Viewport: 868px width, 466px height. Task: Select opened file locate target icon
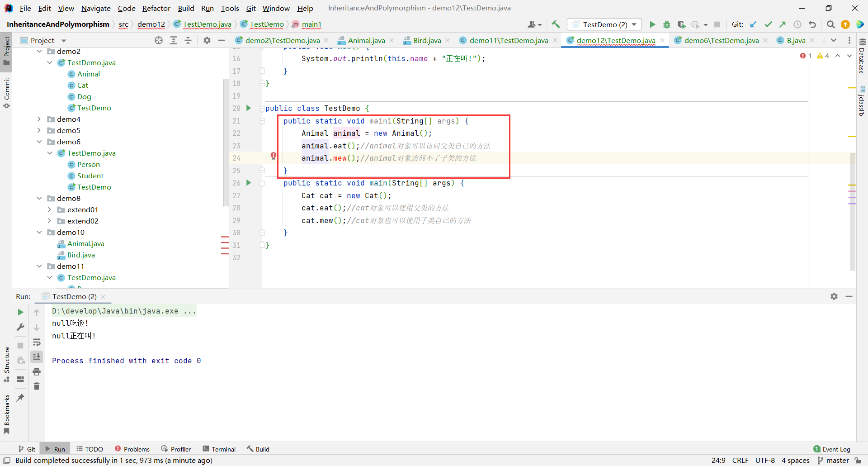point(159,40)
